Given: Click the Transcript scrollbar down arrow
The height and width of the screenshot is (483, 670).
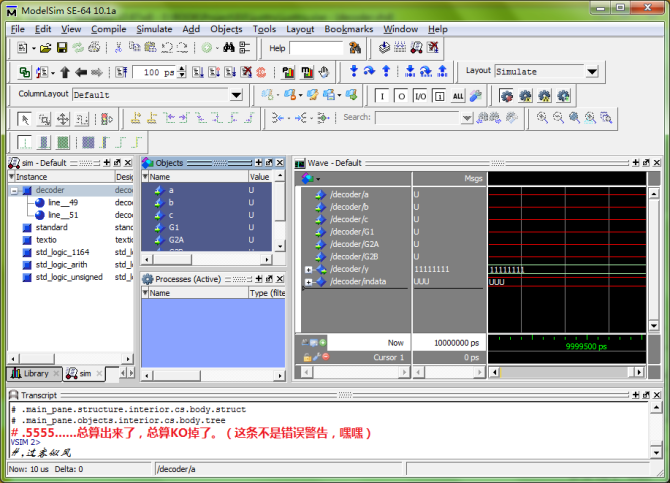Looking at the screenshot, I should [656, 452].
